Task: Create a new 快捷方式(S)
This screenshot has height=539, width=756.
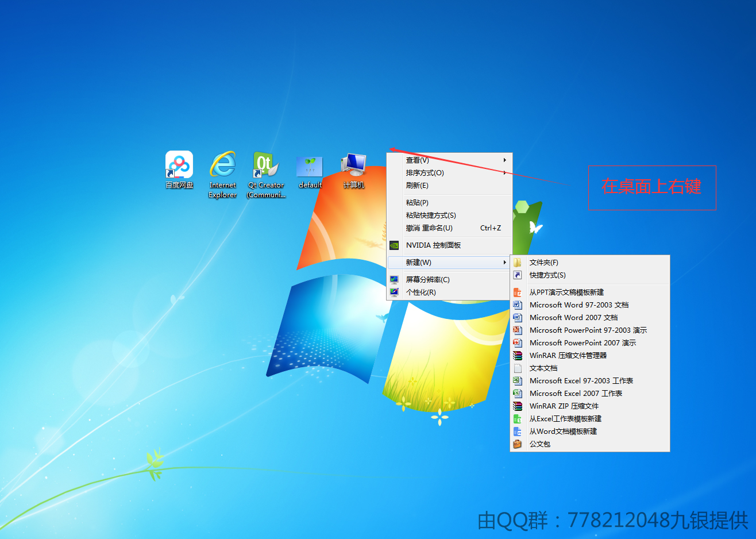Action: point(590,275)
